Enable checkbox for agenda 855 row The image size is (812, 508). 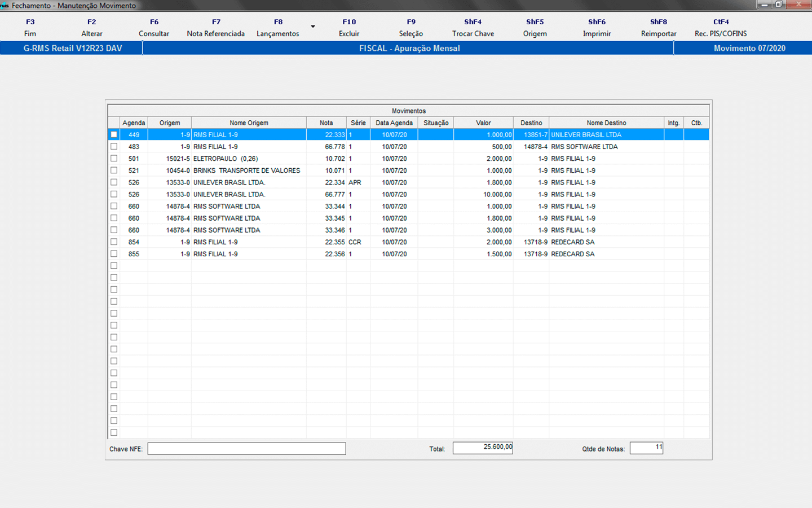pyautogui.click(x=114, y=254)
